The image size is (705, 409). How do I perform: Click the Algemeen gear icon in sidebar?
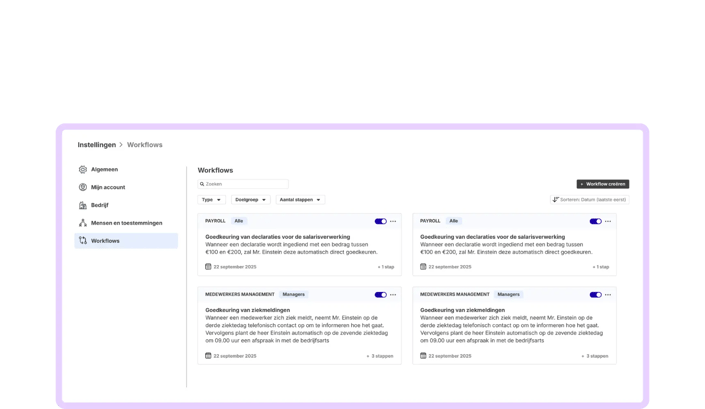click(83, 169)
